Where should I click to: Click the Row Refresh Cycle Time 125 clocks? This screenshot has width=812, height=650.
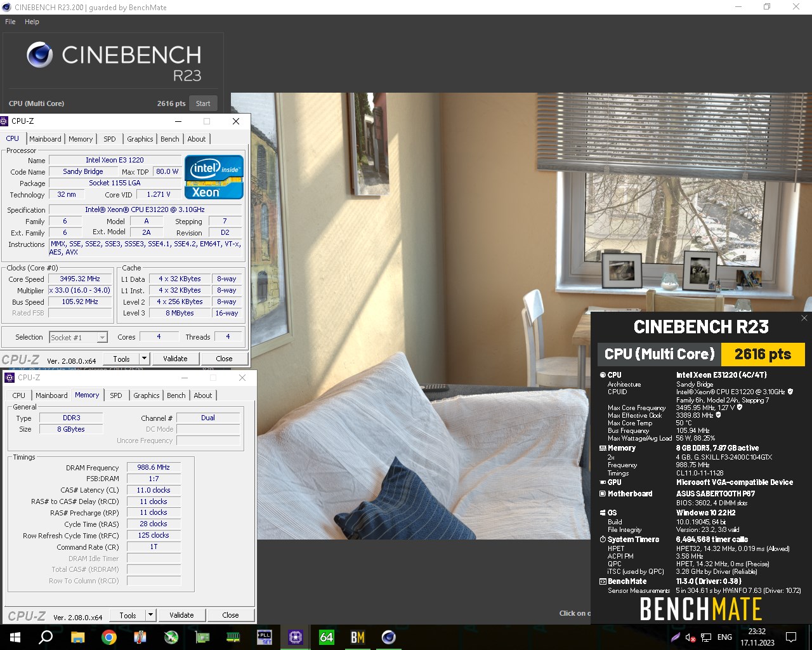pos(154,535)
